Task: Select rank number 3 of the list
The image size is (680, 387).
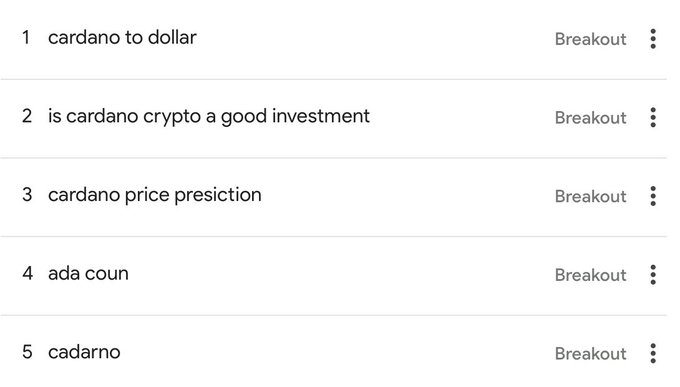Action: point(27,195)
